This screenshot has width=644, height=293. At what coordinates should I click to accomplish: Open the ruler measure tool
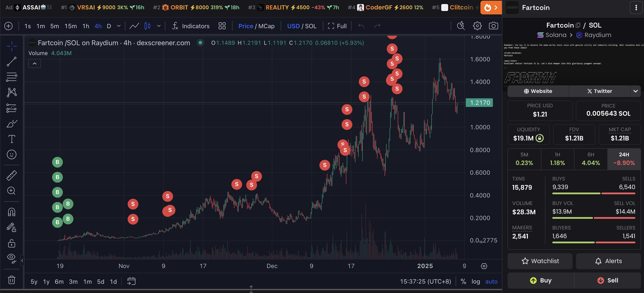pyautogui.click(x=11, y=175)
